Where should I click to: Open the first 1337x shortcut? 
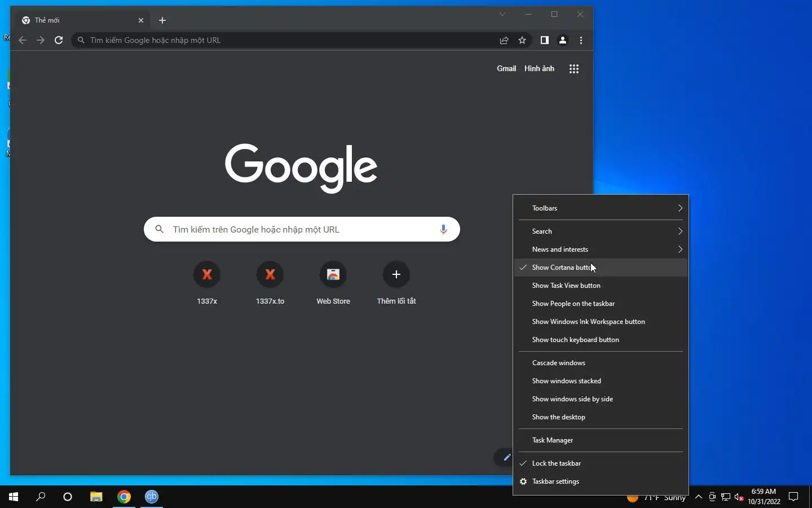(x=207, y=282)
